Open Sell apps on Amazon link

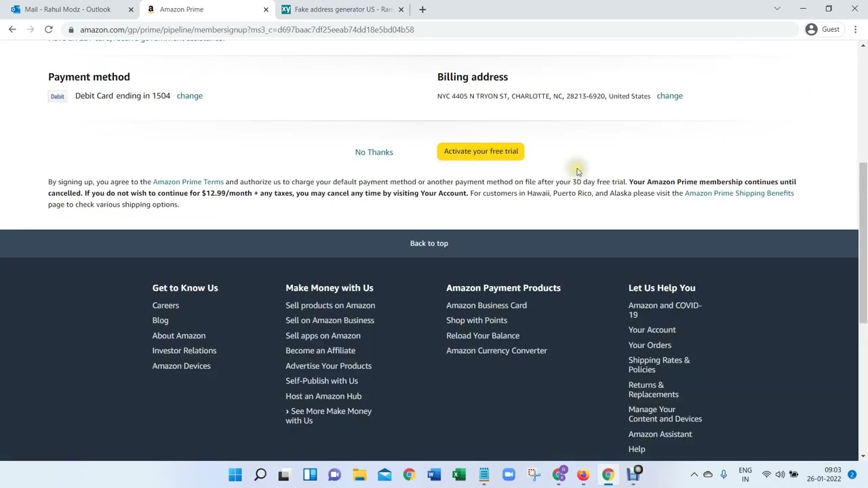click(x=323, y=335)
